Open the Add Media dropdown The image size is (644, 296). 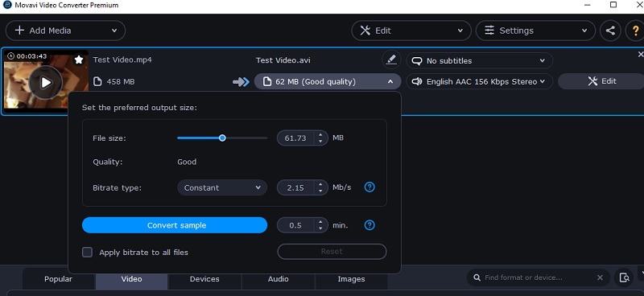coord(65,31)
